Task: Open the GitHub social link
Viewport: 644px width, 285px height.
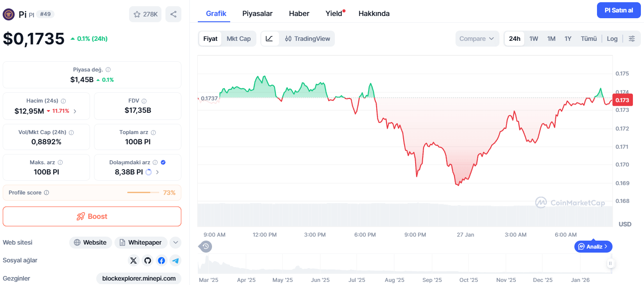Action: coord(148,261)
